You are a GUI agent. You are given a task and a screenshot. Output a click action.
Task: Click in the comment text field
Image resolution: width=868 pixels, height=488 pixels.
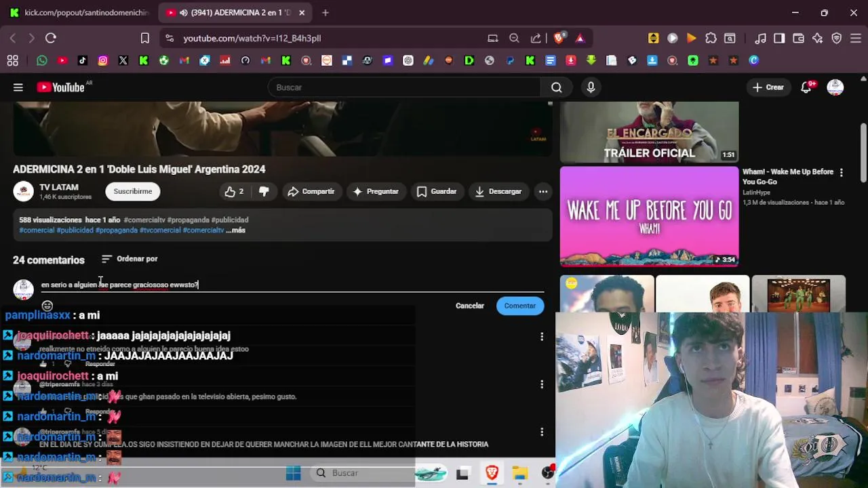(292, 285)
